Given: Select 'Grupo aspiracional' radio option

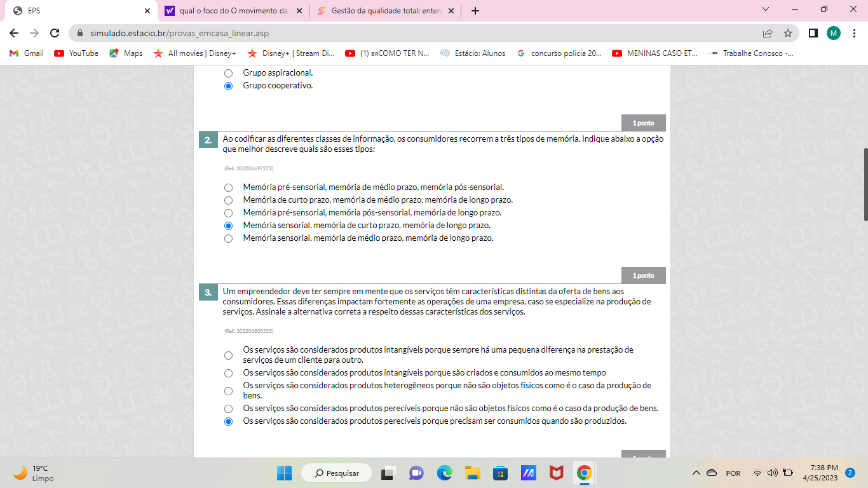Looking at the screenshot, I should [x=229, y=73].
